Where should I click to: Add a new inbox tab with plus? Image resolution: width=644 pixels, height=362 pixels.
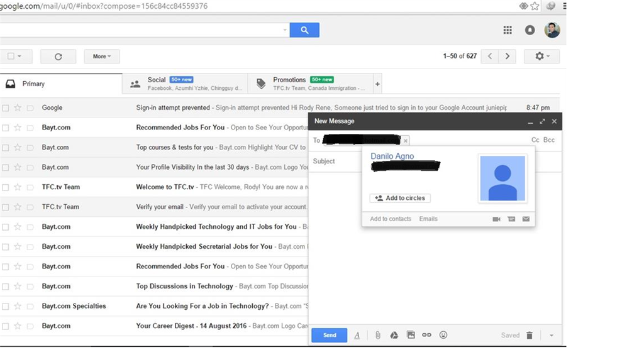(x=377, y=84)
